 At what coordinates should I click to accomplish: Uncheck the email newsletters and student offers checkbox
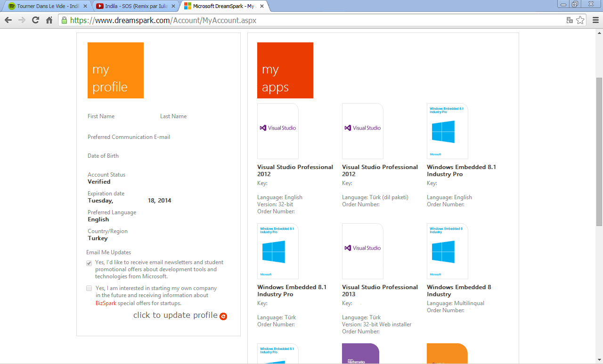(x=89, y=263)
